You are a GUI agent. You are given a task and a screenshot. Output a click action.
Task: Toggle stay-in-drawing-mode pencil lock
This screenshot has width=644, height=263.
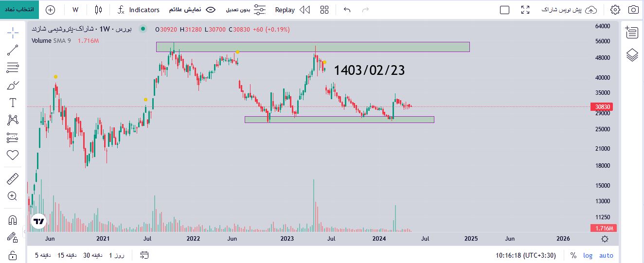(13, 237)
